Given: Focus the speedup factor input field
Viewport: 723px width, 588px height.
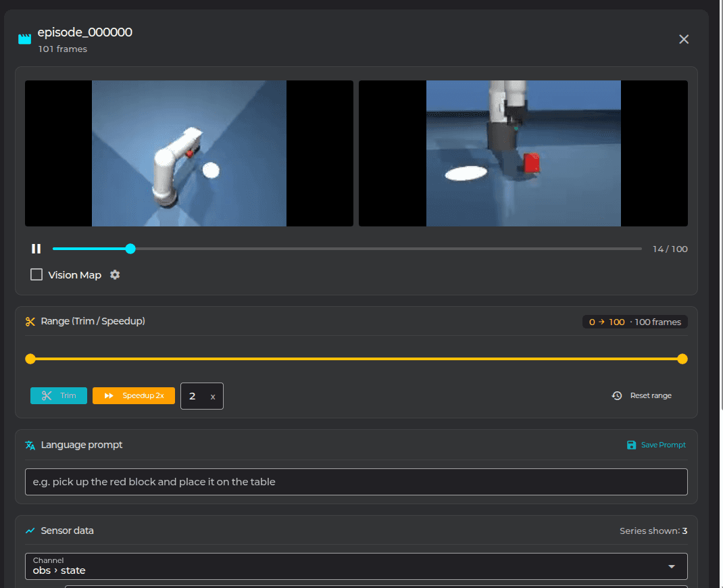Looking at the screenshot, I should 202,396.
